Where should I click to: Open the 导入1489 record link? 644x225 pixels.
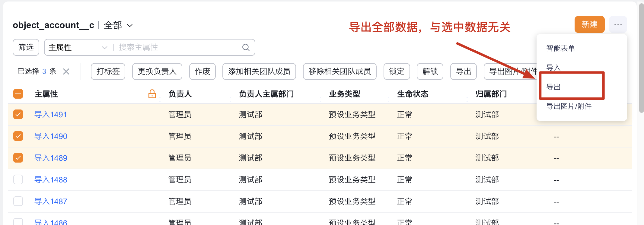pyautogui.click(x=51, y=158)
